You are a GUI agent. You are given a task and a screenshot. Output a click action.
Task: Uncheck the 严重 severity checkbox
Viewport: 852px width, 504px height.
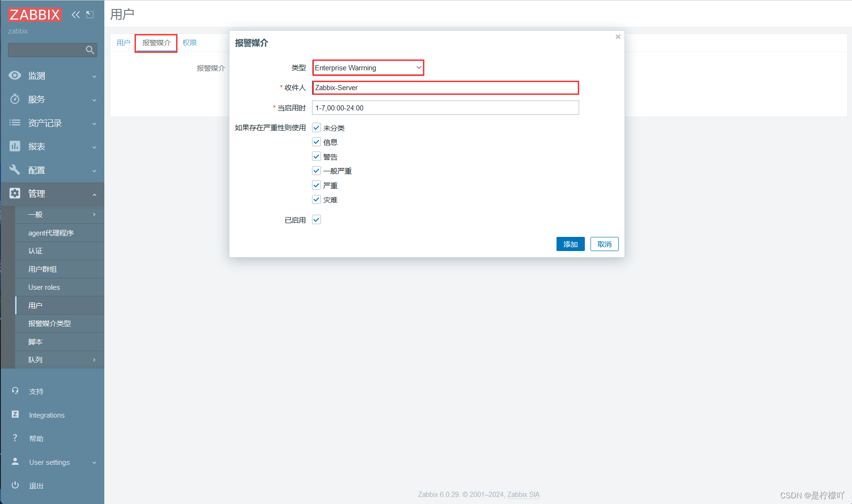[317, 185]
